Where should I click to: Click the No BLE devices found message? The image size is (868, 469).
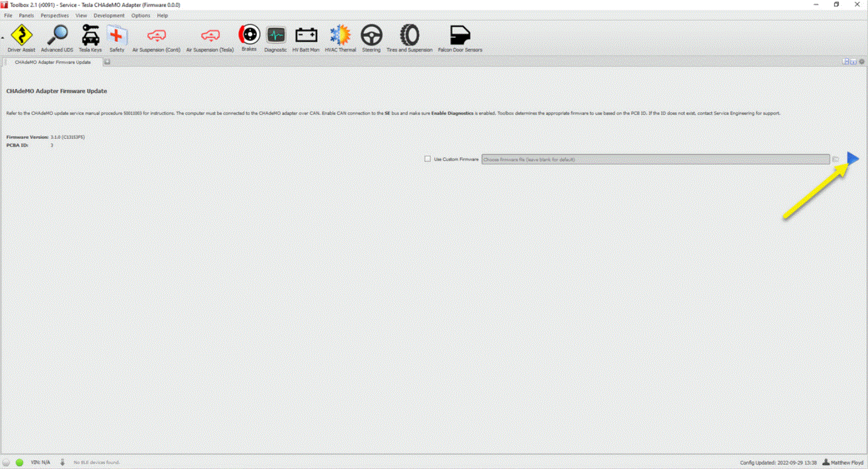tap(96, 463)
